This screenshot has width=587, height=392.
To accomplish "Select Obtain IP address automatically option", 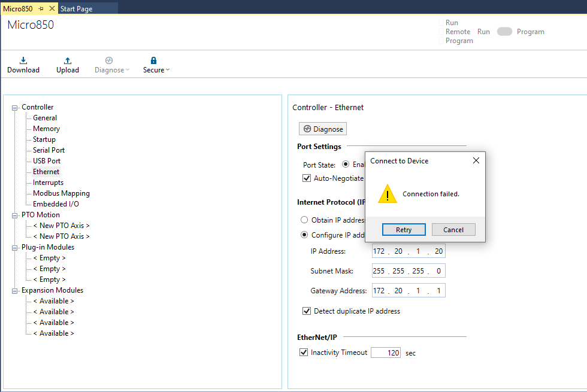I will [304, 220].
